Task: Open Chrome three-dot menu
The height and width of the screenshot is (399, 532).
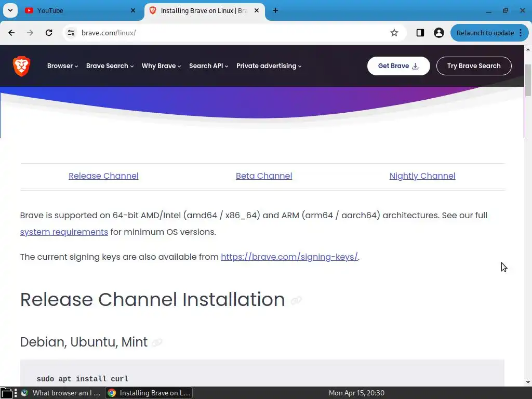Action: (521, 33)
